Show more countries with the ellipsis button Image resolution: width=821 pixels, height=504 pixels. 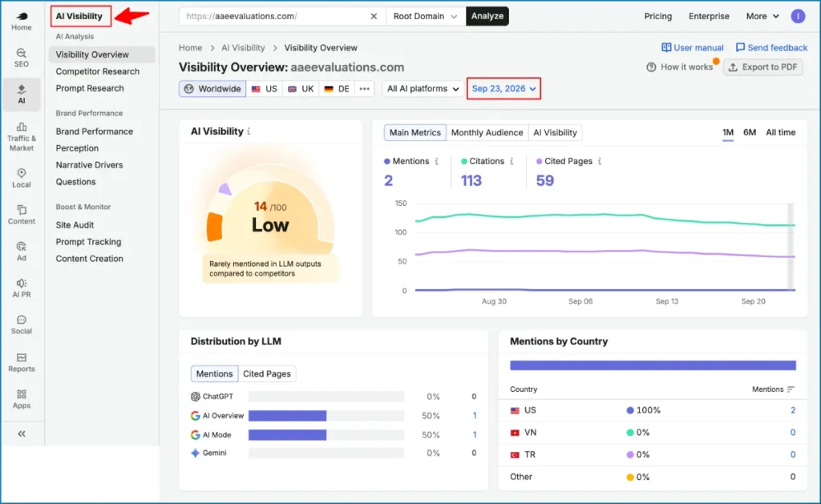click(365, 88)
